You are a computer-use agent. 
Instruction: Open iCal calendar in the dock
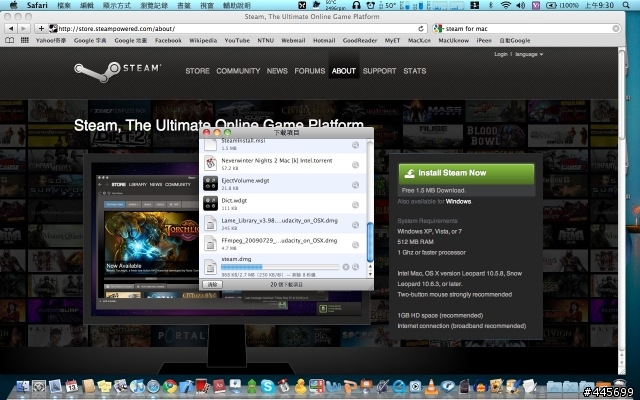pos(71,386)
